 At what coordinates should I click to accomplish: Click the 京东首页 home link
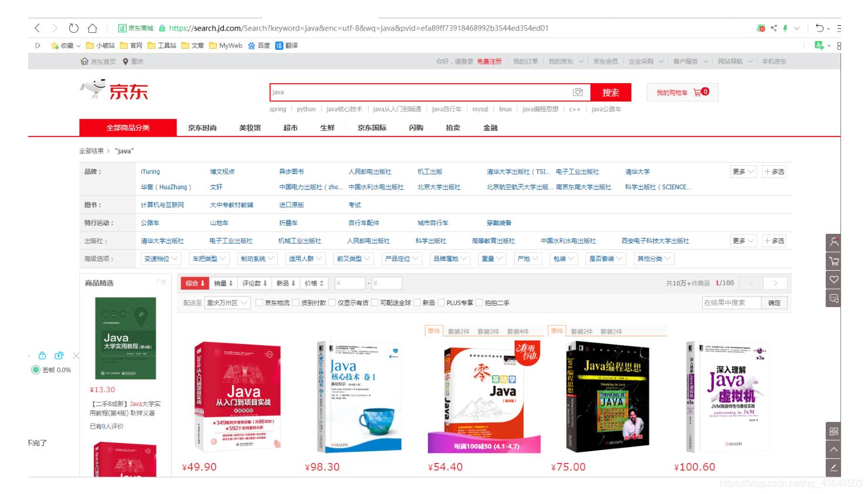coord(98,62)
